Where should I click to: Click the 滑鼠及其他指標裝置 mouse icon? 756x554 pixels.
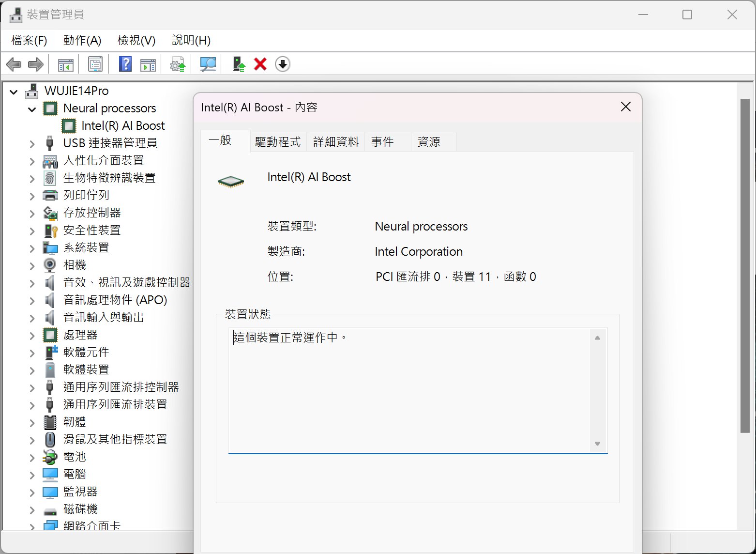(50, 440)
